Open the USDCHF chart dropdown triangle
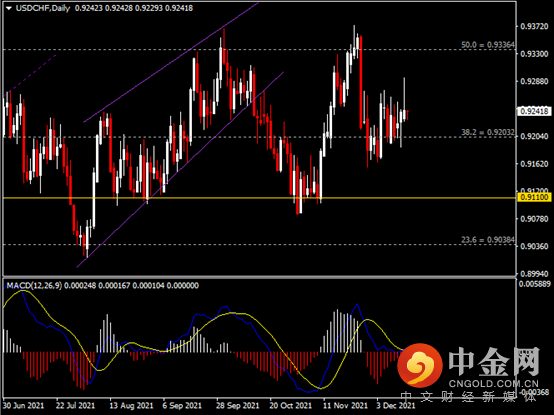This screenshot has width=554, height=415. 9,8
